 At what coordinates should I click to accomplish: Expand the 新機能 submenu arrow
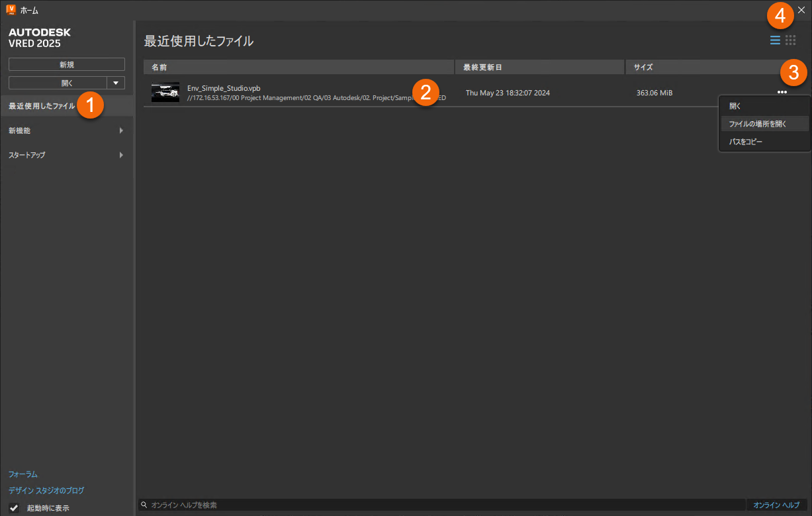(x=121, y=130)
